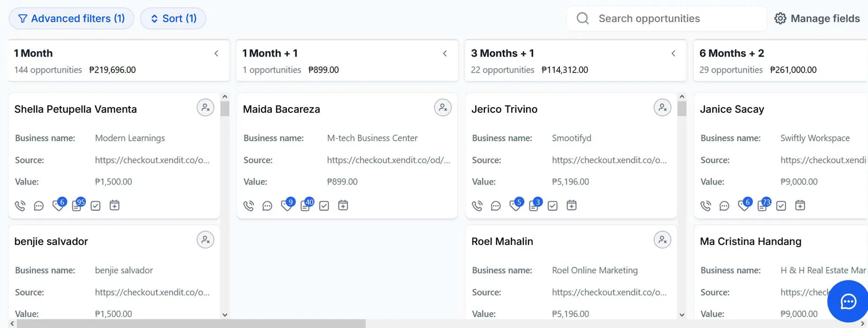This screenshot has width=868, height=328.
Task: Open conversation icon on Janice Sacay card
Action: tap(724, 206)
